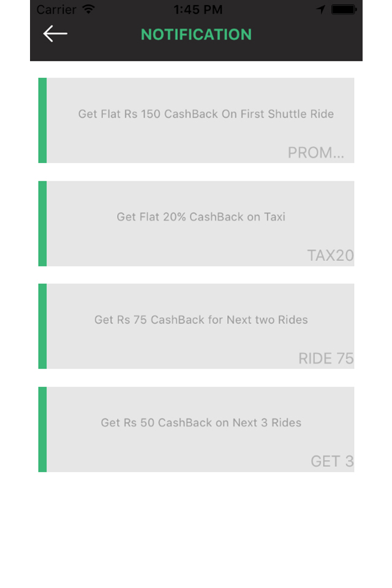Tap the Wi-Fi status icon
Screen dimensions: 392x588
tap(89, 9)
